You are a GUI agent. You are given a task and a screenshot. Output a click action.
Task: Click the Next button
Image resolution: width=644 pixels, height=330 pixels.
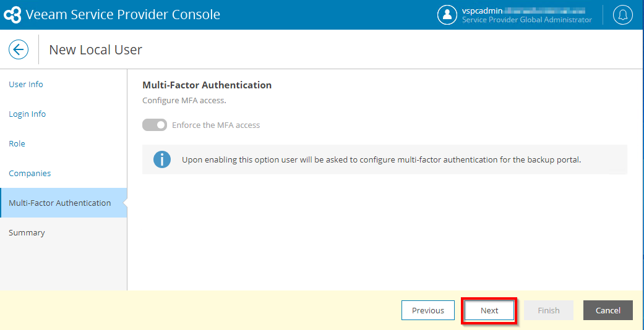click(x=489, y=310)
